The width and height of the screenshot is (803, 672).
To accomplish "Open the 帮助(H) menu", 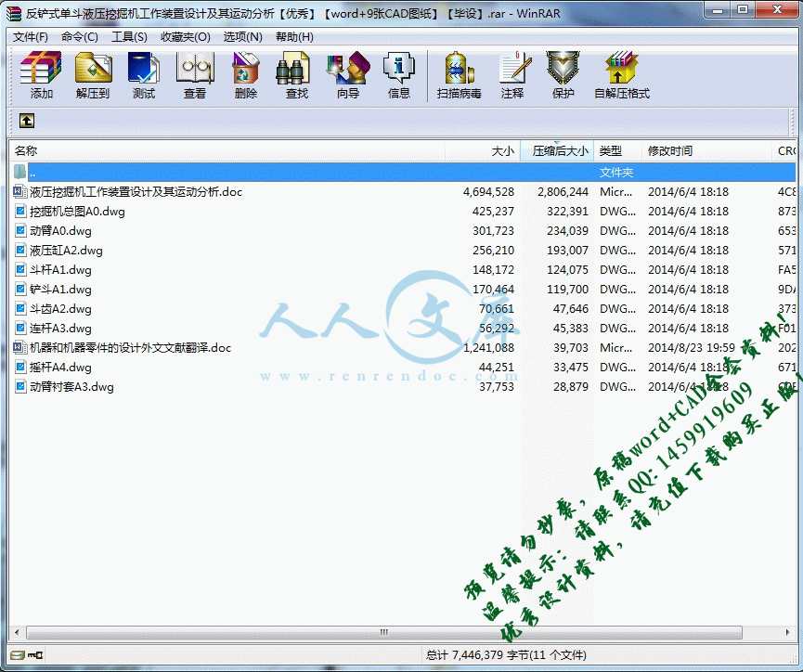I will (294, 37).
